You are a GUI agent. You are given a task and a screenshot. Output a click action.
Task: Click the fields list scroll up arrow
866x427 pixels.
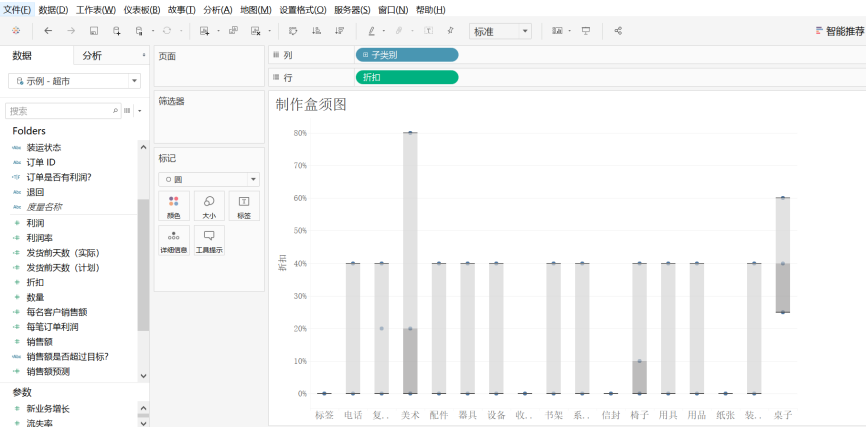point(144,147)
